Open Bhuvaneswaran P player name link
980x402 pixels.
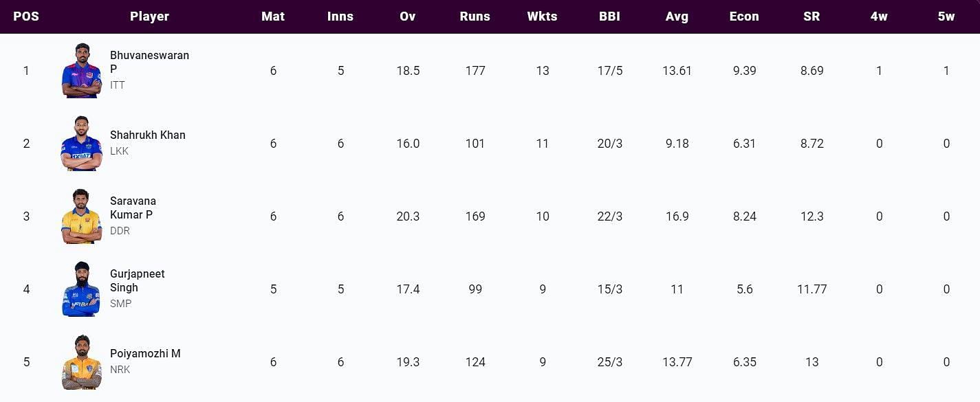pos(149,62)
